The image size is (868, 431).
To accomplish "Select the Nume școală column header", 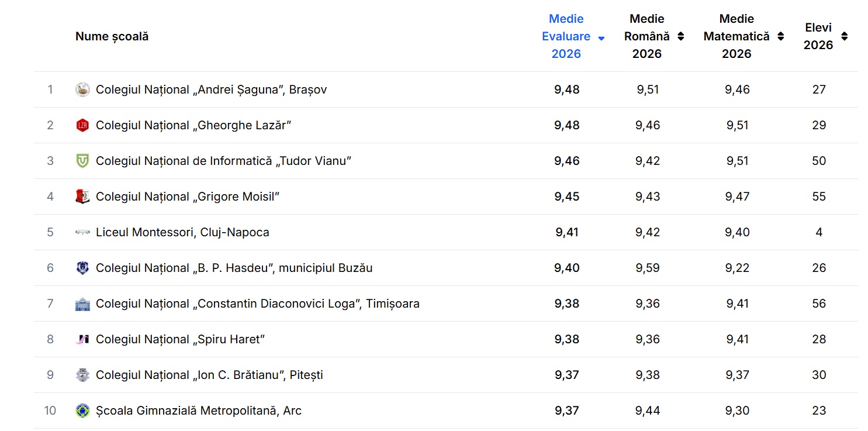I will [112, 36].
